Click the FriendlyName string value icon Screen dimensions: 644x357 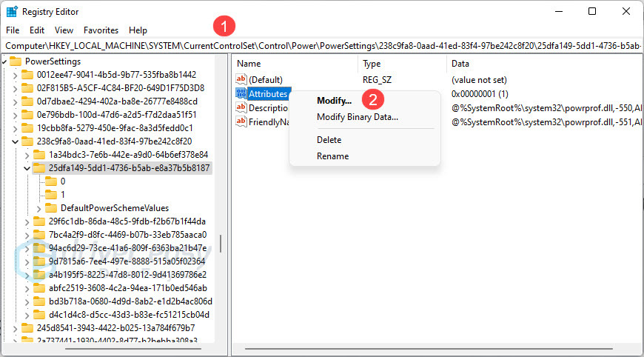point(241,121)
